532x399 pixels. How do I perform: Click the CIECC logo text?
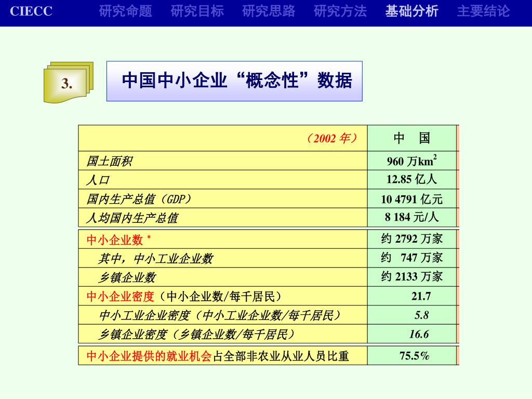31,11
